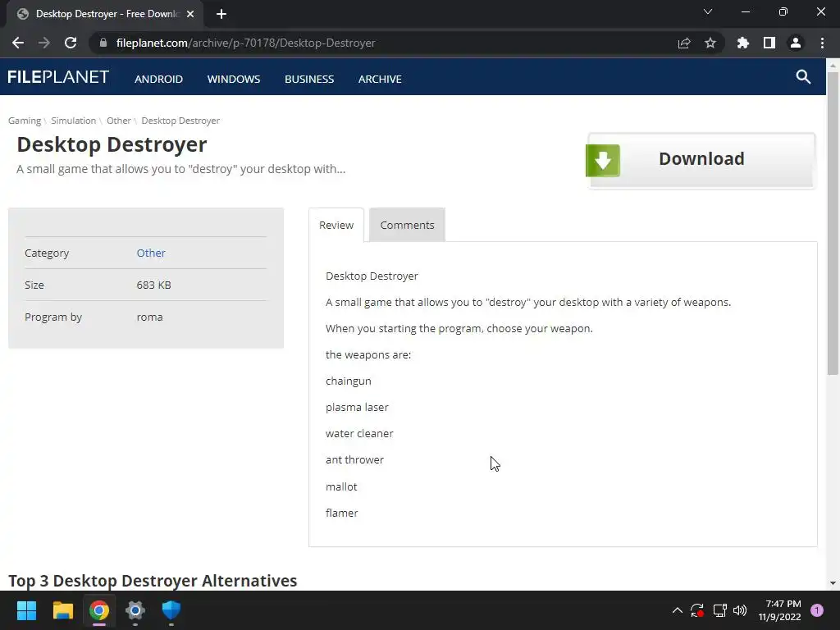Close the Desktop Destroyer browser tab

coord(190,14)
